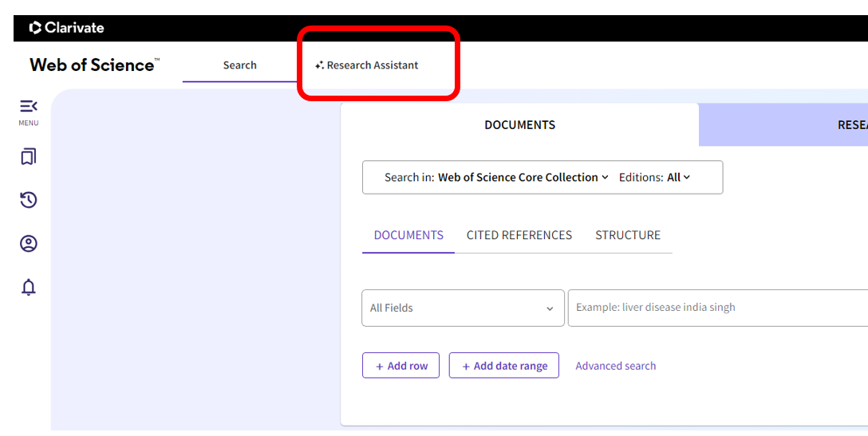
Task: Switch to the Search tab
Action: [239, 65]
